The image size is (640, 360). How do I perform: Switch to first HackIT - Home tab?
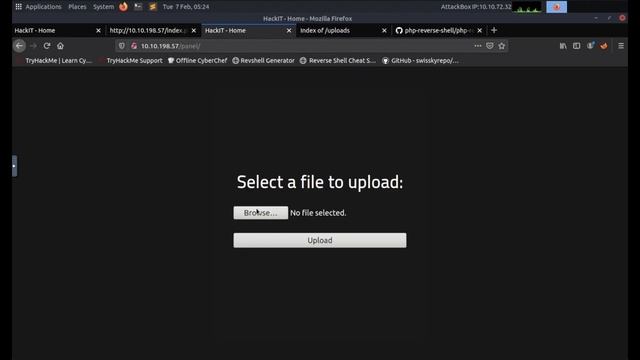53,30
